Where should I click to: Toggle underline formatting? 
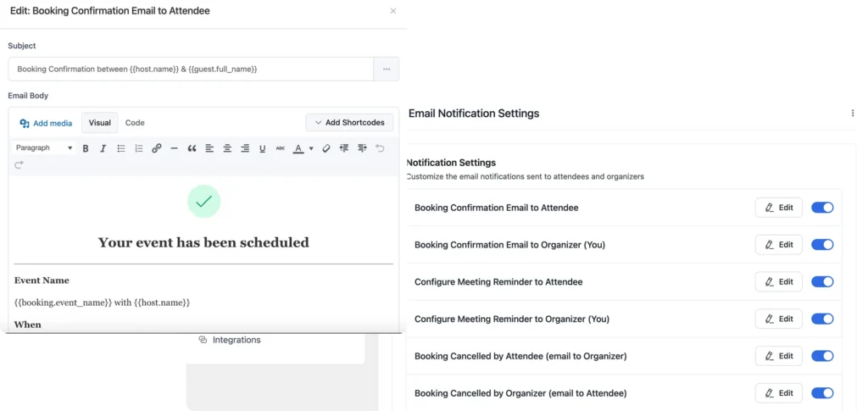[263, 148]
